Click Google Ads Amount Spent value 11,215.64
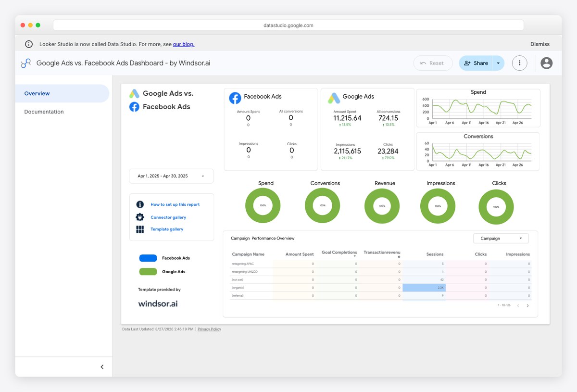This screenshot has width=577, height=392. coord(347,118)
